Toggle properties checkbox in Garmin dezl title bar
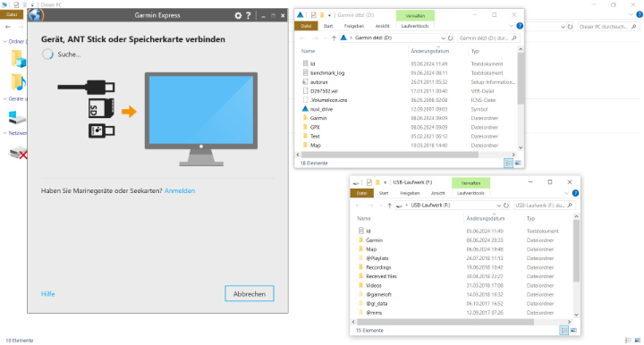644x345 pixels. 313,15
